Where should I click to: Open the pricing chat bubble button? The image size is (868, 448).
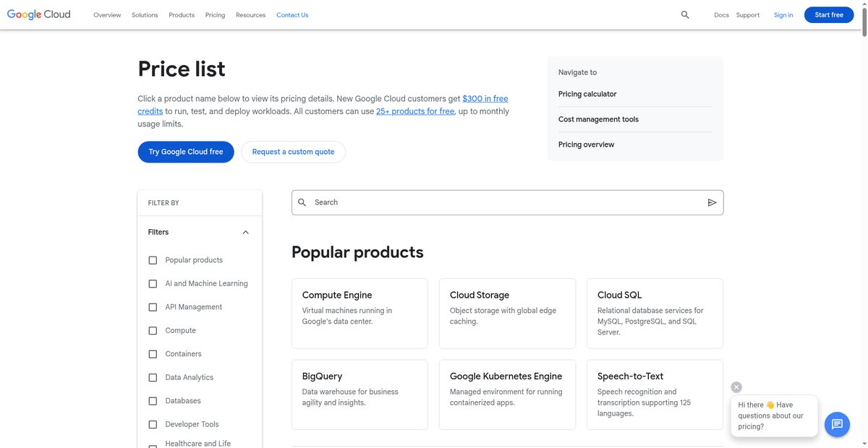(x=837, y=424)
